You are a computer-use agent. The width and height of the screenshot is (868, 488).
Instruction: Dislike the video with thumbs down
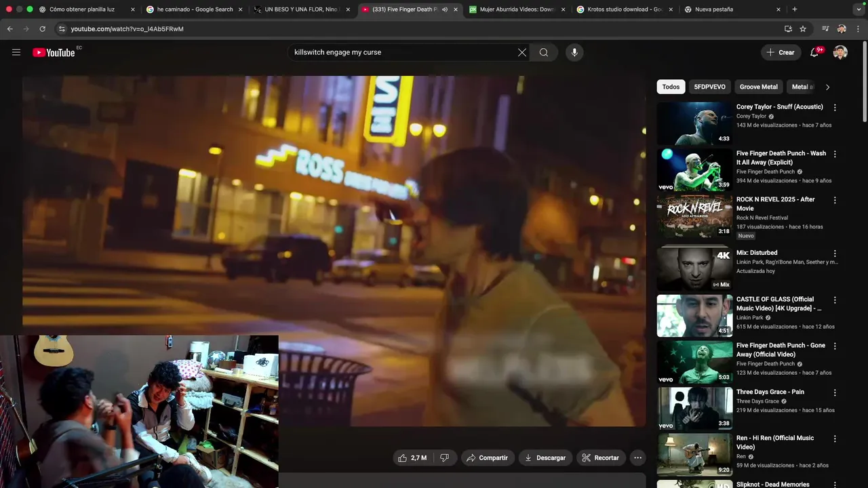[445, 458]
